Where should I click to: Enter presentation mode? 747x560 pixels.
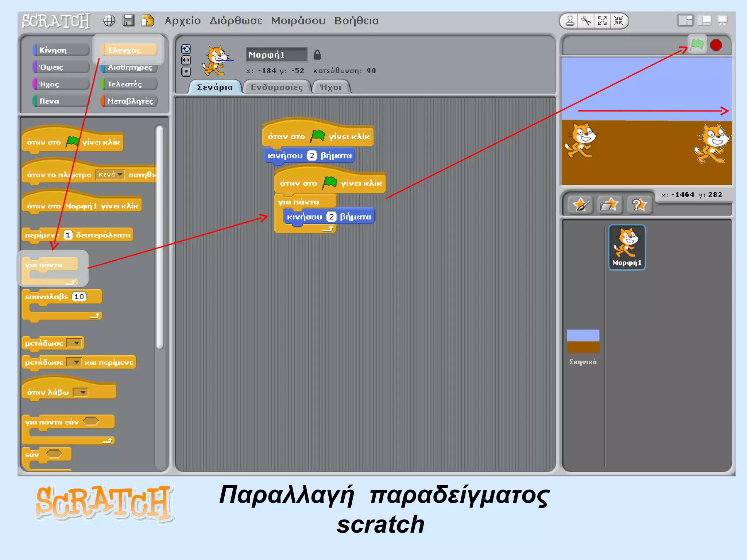click(x=722, y=20)
